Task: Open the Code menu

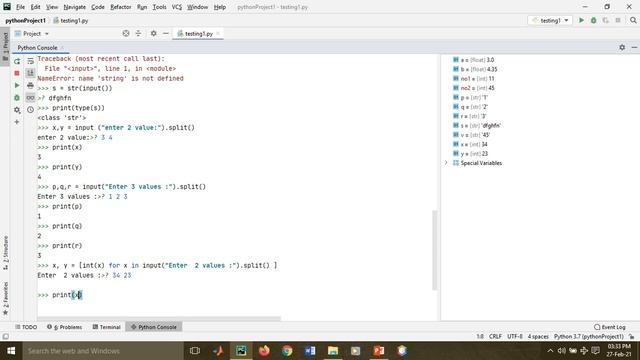Action: [98, 7]
